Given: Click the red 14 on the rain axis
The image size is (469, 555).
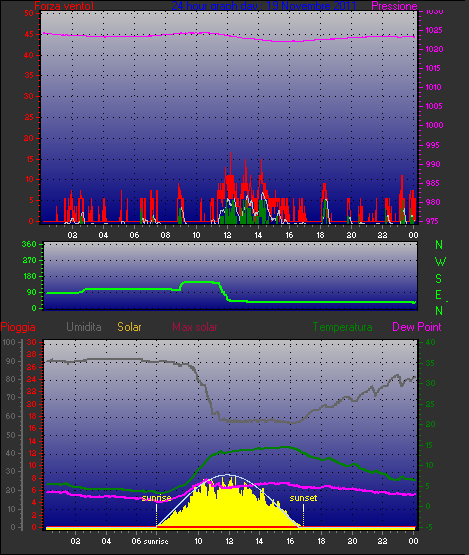Looking at the screenshot, I should (32, 441).
